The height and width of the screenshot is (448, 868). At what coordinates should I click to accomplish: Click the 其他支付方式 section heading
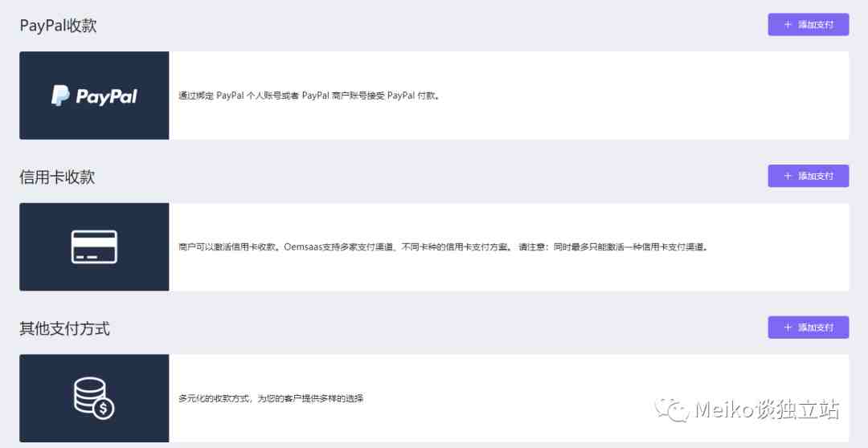65,328
